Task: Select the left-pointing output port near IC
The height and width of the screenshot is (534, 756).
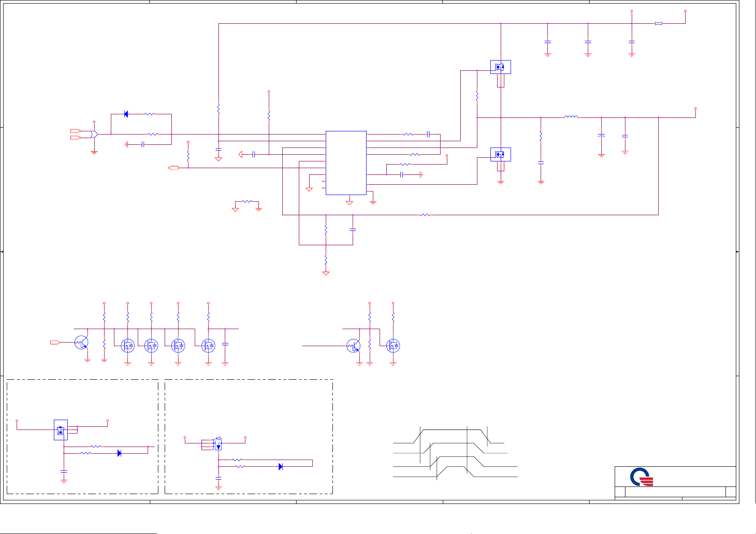Action: [173, 168]
